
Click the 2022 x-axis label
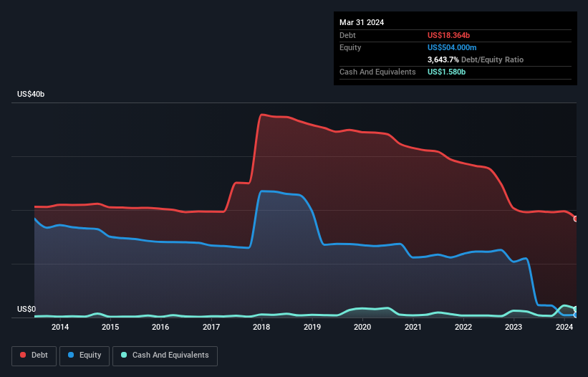pos(463,327)
